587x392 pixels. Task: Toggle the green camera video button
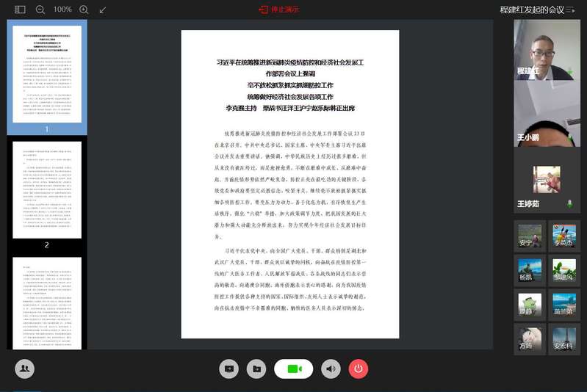point(293,369)
